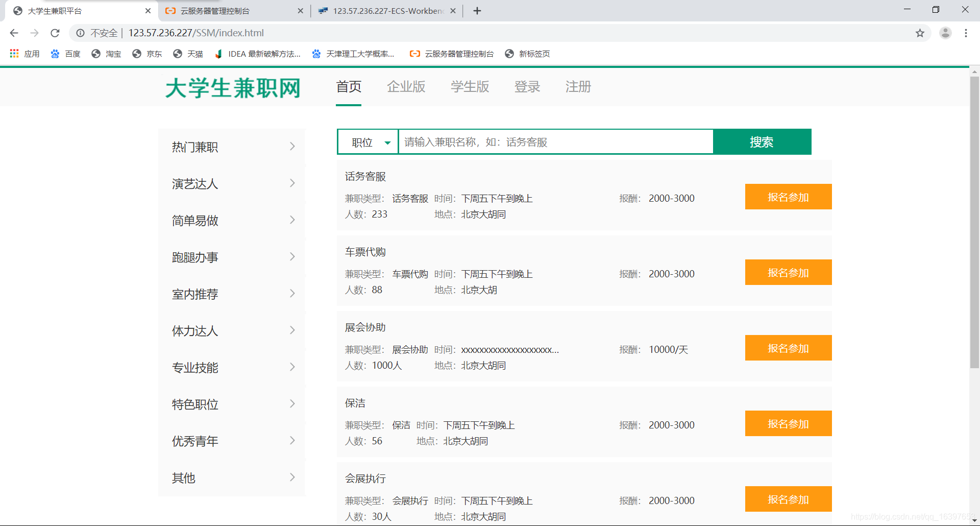Open the 会展执行 job title

365,479
